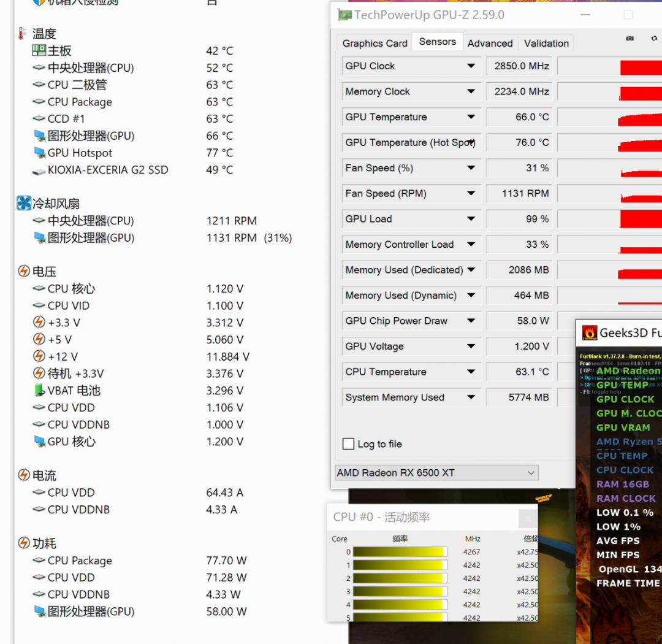Click the chip icon beside CPU Package temperature
This screenshot has height=644, width=662.
39,101
